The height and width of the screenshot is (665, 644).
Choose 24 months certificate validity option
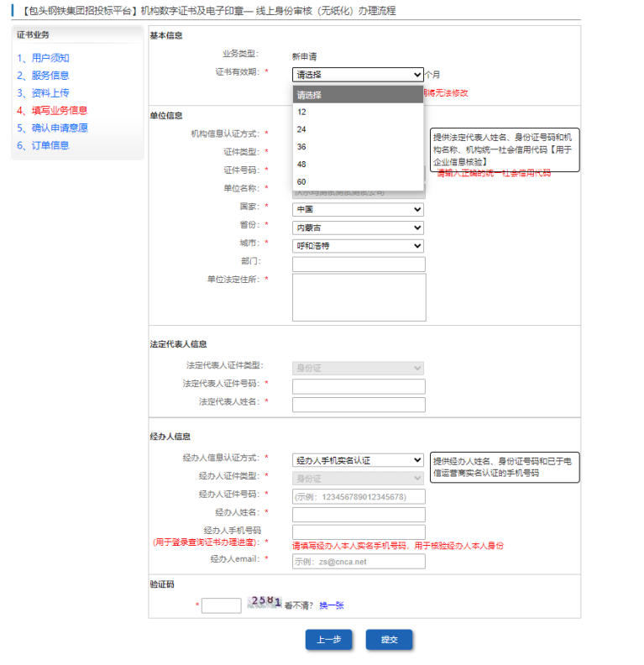pos(357,129)
